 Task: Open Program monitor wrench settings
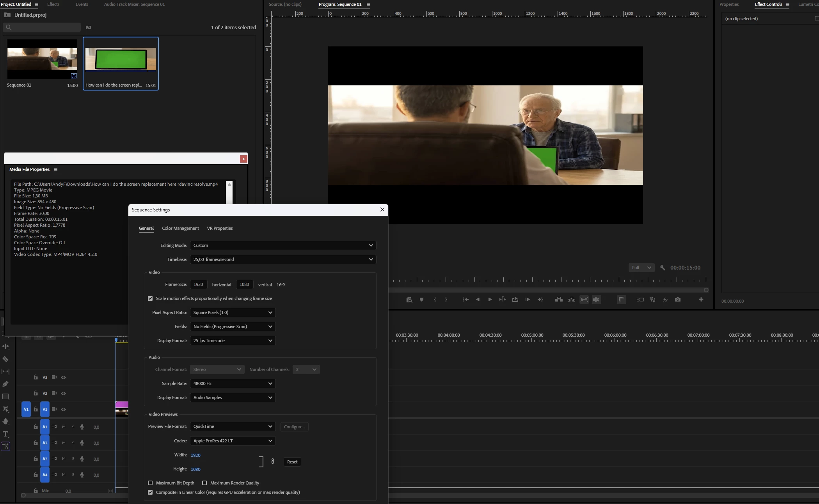click(x=662, y=268)
